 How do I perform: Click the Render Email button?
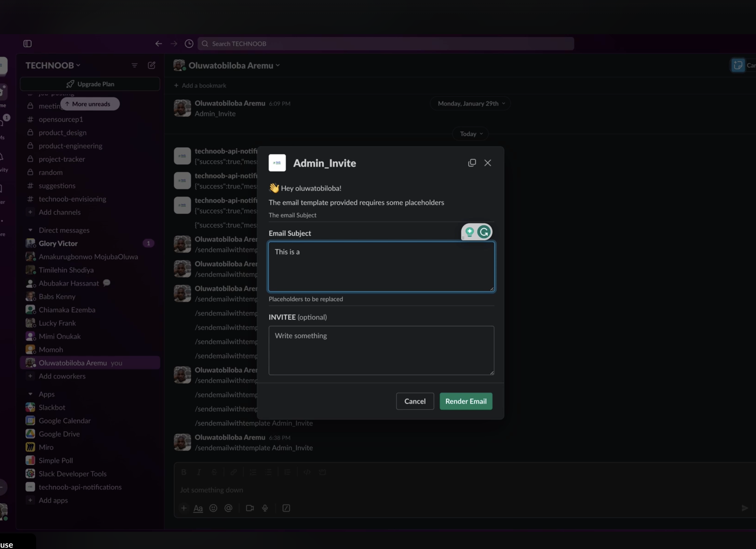pyautogui.click(x=466, y=401)
